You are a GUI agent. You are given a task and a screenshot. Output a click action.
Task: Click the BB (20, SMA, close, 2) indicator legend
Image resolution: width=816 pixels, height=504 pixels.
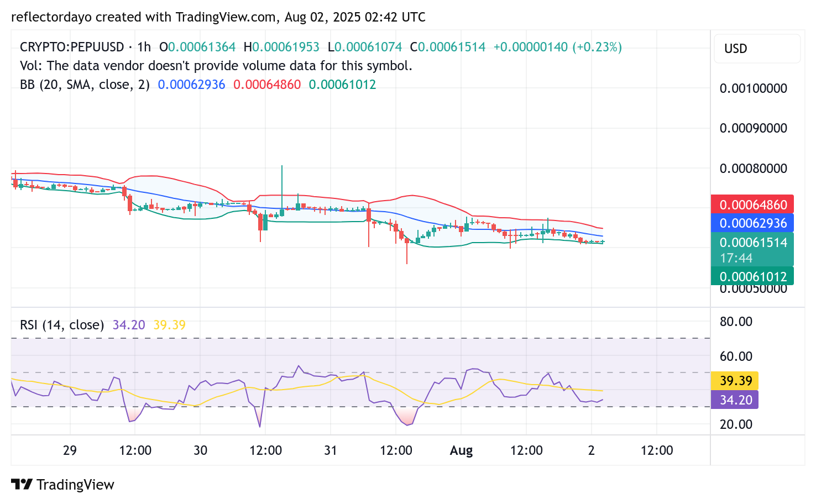point(85,85)
